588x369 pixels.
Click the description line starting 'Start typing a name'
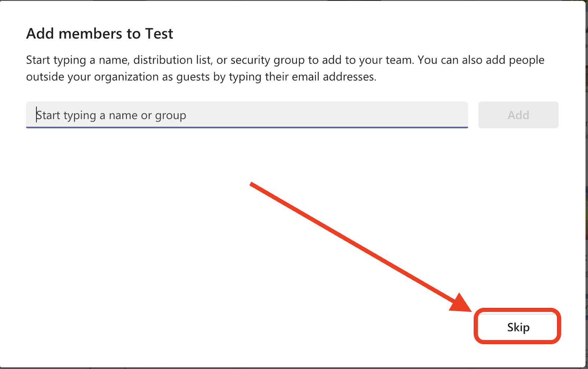coord(285,60)
